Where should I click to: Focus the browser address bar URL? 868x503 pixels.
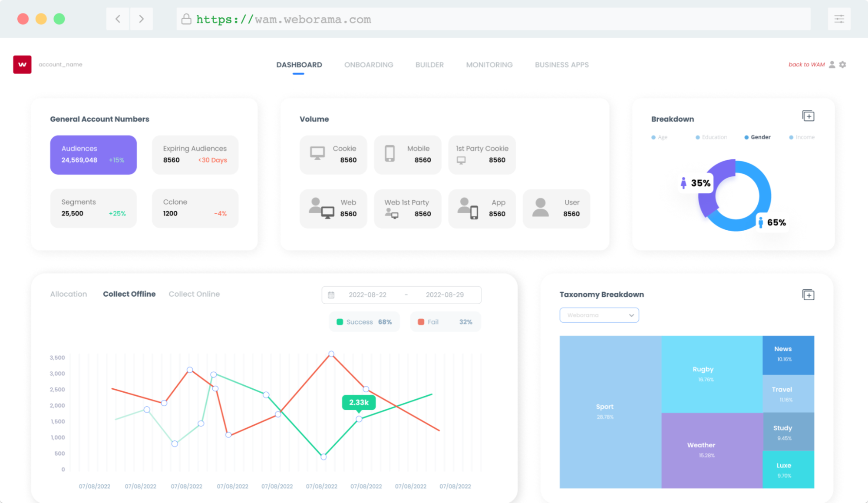493,19
